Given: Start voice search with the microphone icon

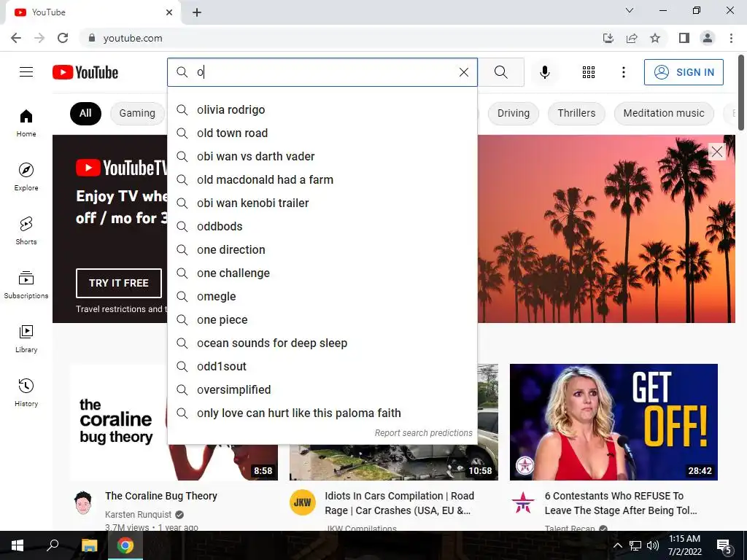Looking at the screenshot, I should pyautogui.click(x=544, y=72).
